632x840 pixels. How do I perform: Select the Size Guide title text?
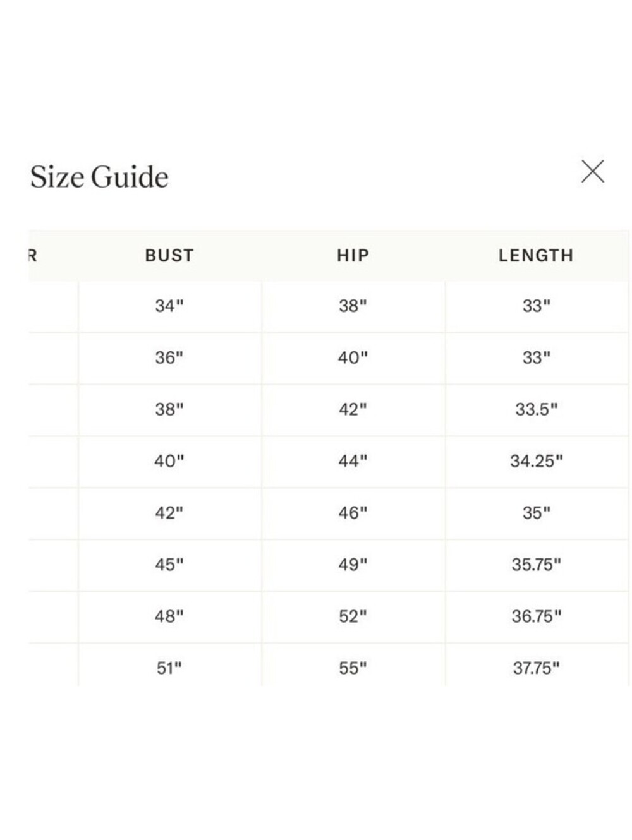tap(99, 177)
